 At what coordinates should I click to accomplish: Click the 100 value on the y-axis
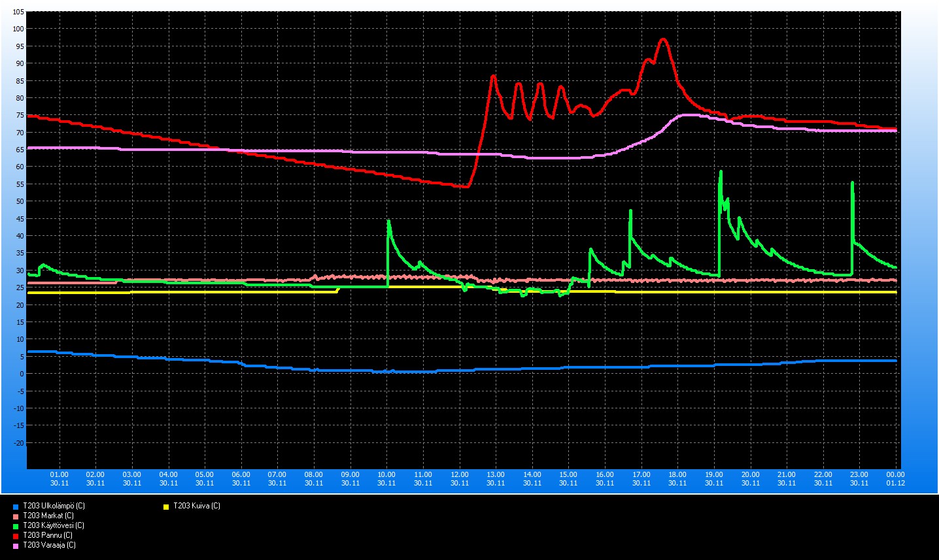pyautogui.click(x=18, y=29)
